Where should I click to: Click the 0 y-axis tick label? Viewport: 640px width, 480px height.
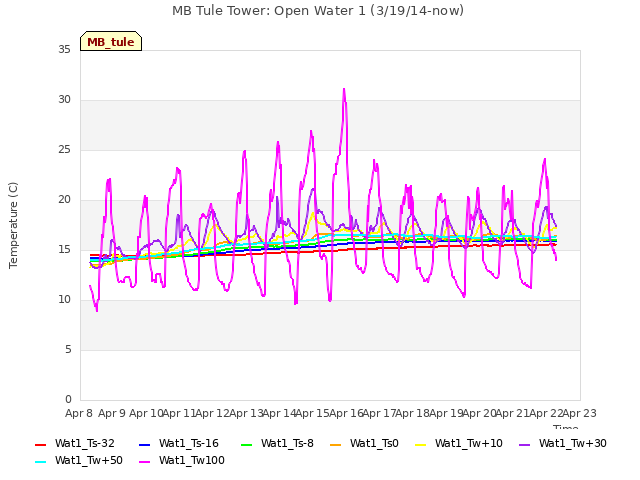pyautogui.click(x=68, y=399)
